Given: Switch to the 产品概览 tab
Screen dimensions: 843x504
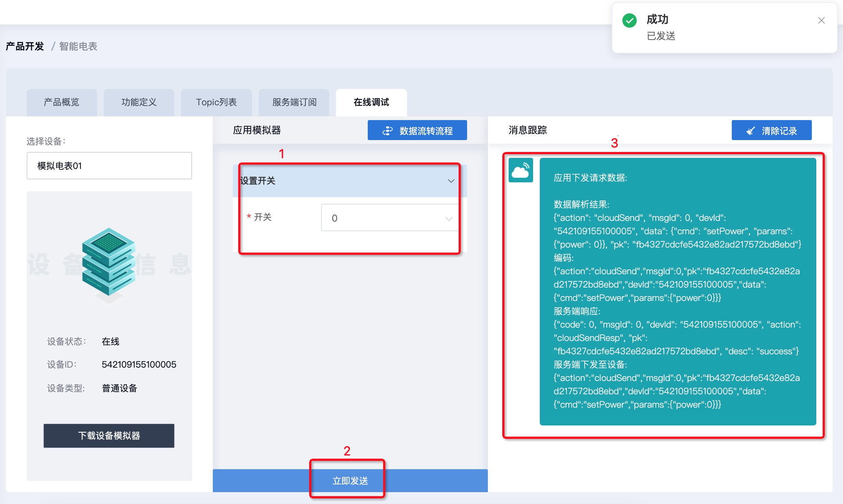Looking at the screenshot, I should (x=62, y=102).
